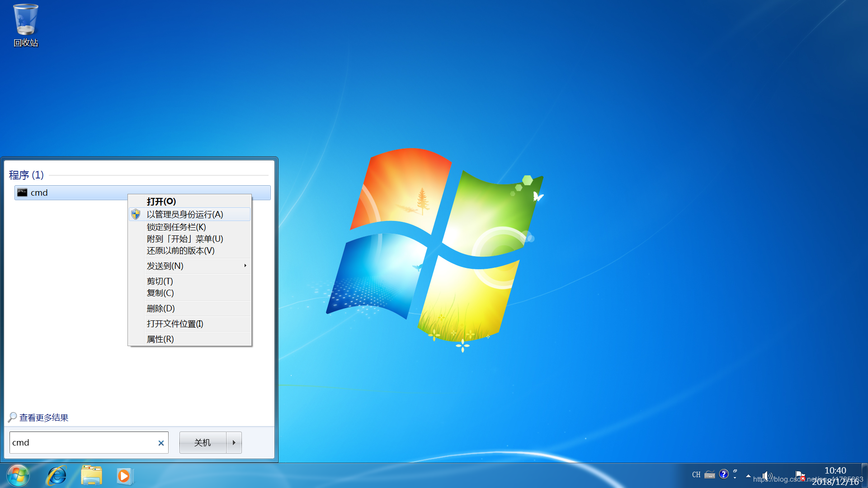Select 以管理员身份运行(A) from the menu

coord(185,214)
